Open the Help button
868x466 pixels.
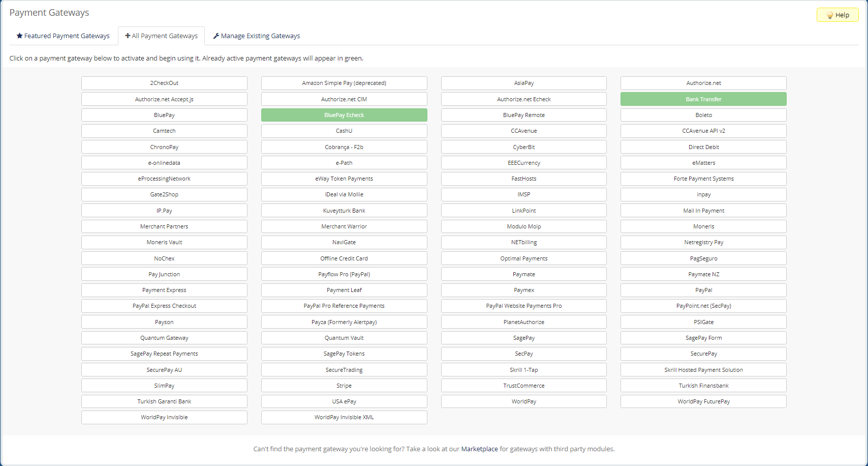[838, 15]
